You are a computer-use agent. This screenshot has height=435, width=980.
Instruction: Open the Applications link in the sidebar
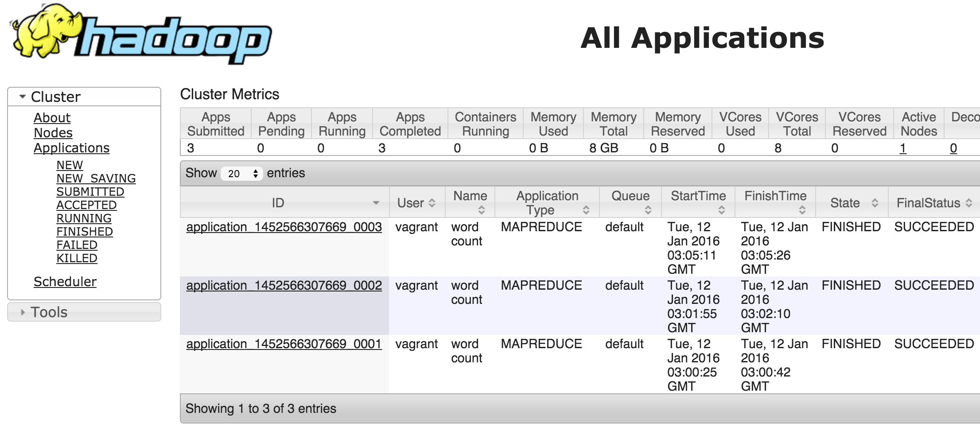pyautogui.click(x=72, y=148)
